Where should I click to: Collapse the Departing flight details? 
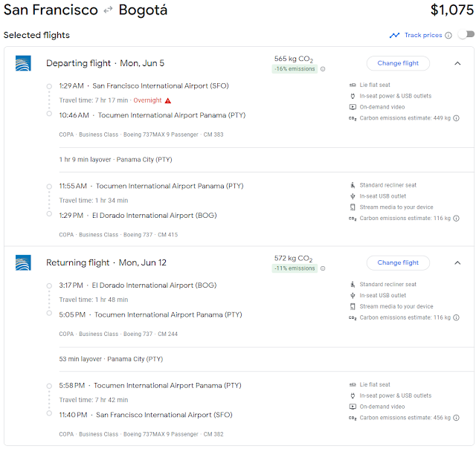pyautogui.click(x=457, y=64)
